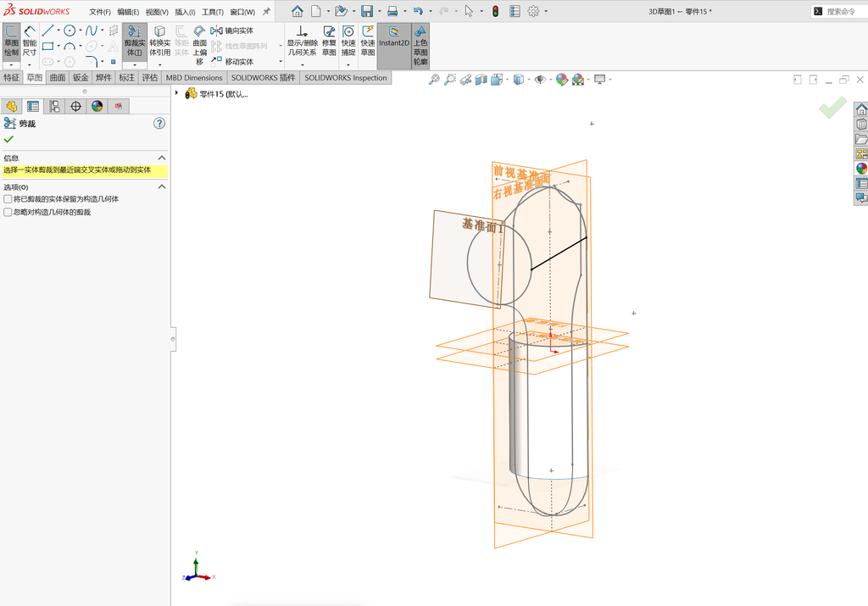This screenshot has height=606, width=868.
Task: Accept sketch with viewport corner checkmark
Action: click(832, 108)
